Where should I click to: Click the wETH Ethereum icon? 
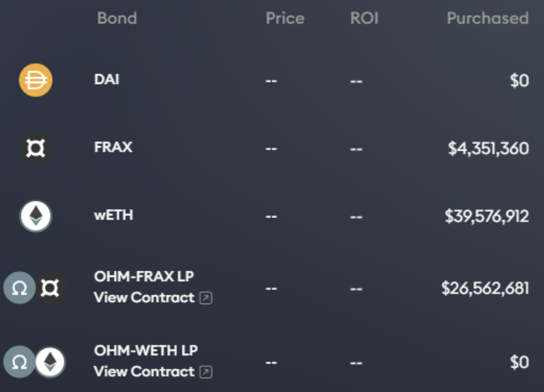(36, 216)
